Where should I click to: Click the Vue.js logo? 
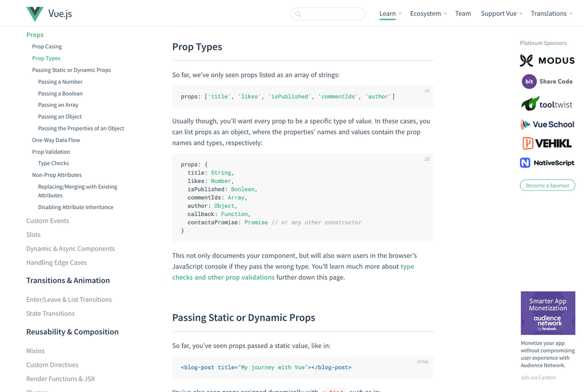(48, 13)
